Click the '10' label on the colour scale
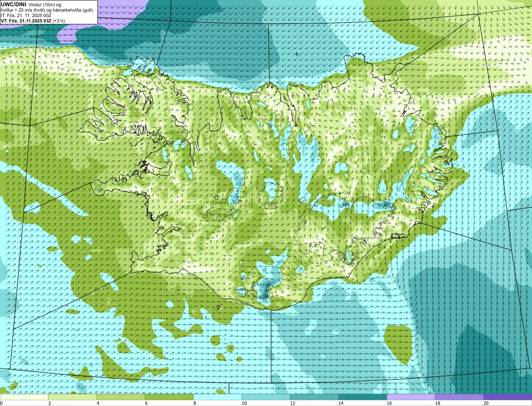The image size is (532, 406). 244,403
